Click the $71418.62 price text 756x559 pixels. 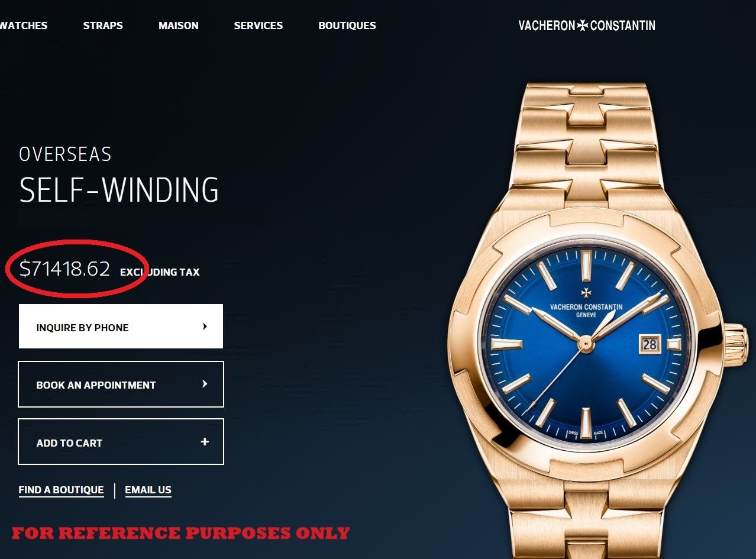click(65, 269)
